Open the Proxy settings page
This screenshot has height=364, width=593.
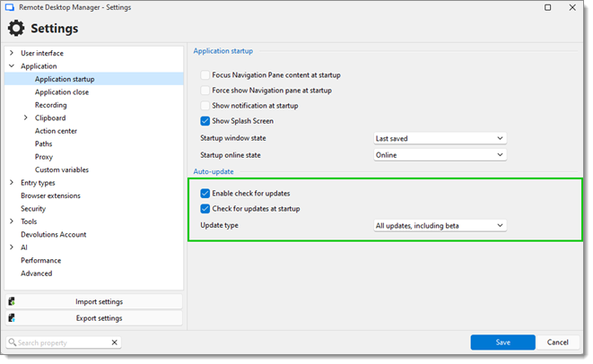(x=44, y=157)
